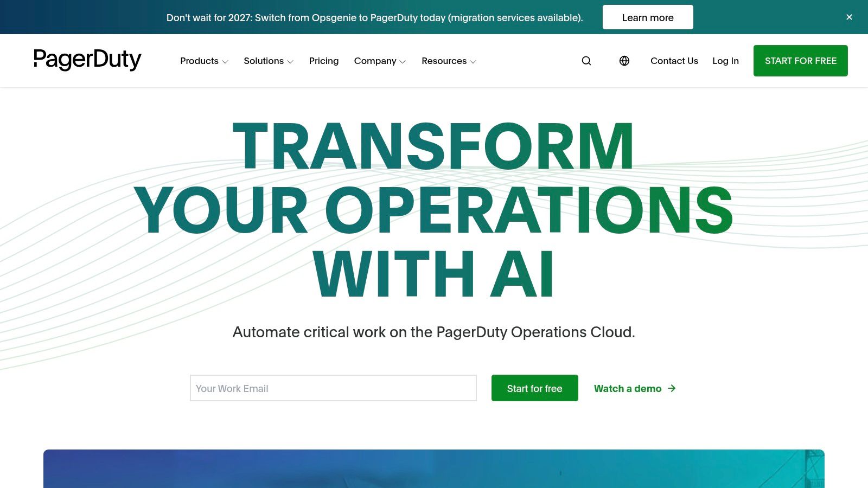Open the search magnifier icon
868x488 pixels.
[x=586, y=61]
